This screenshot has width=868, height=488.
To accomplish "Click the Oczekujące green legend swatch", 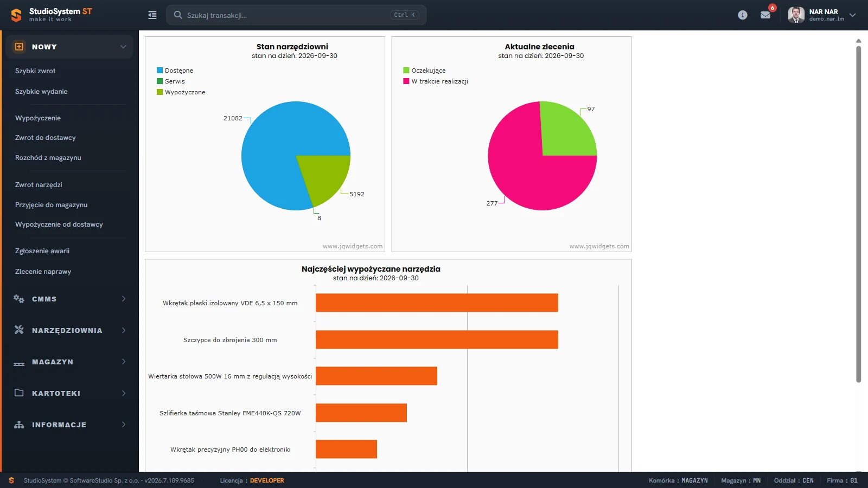I will (406, 70).
